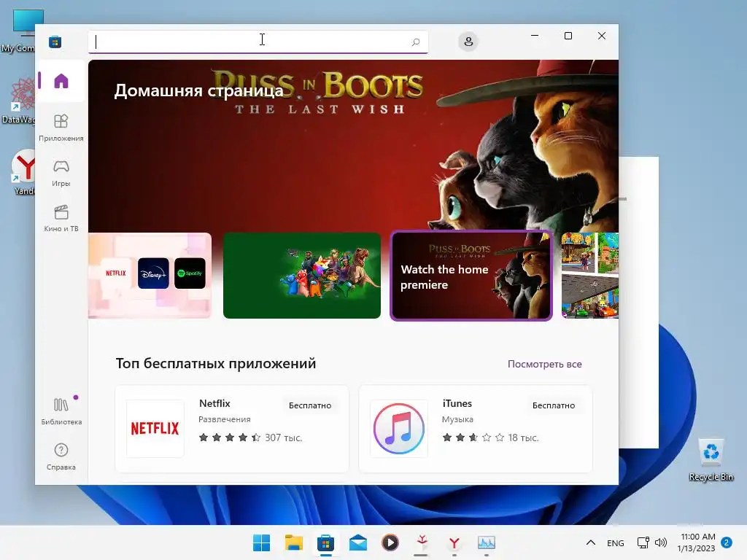Open the partially visible games collage card
This screenshot has height=560, width=747.
[x=589, y=275]
